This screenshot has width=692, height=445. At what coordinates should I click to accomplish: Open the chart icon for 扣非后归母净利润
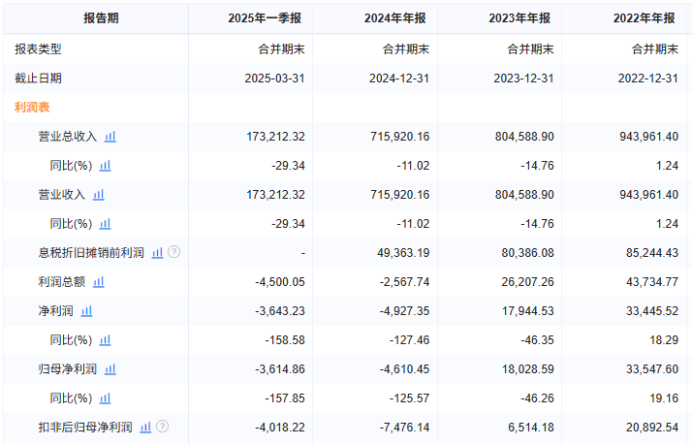146,427
